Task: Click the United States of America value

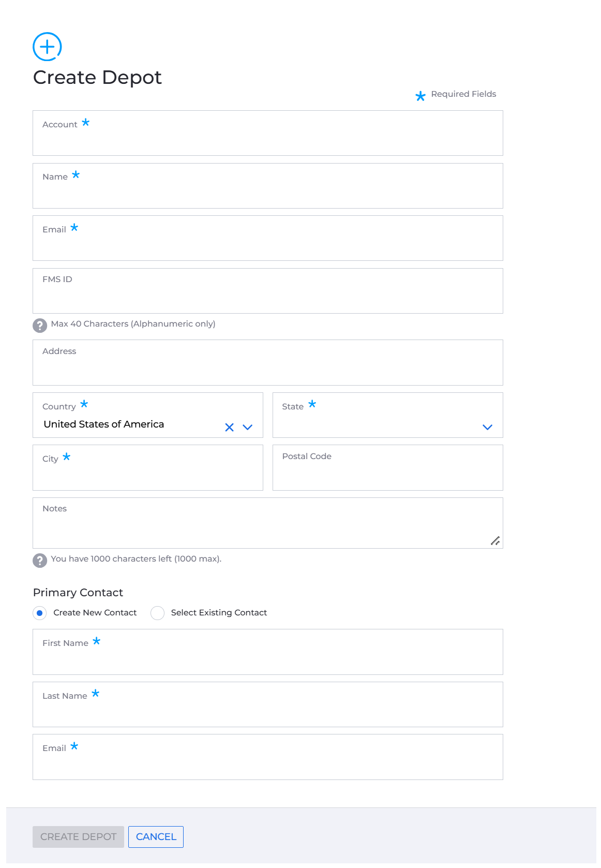Action: (x=104, y=424)
